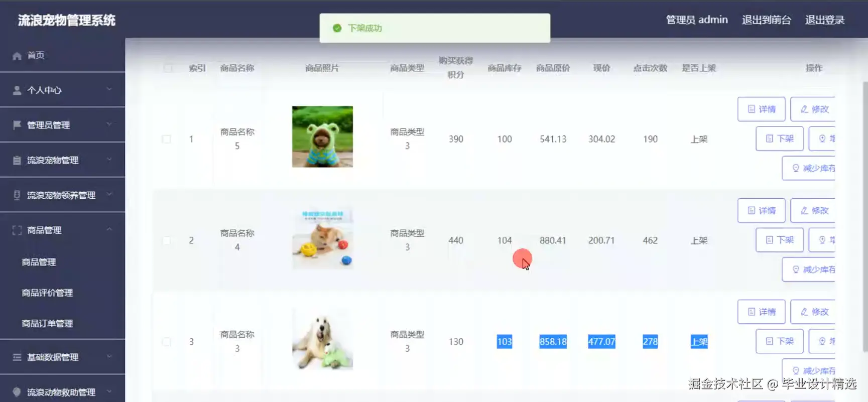This screenshot has width=868, height=402.
Task: Collapse 商品管理 using its up chevron
Action: pyautogui.click(x=109, y=229)
